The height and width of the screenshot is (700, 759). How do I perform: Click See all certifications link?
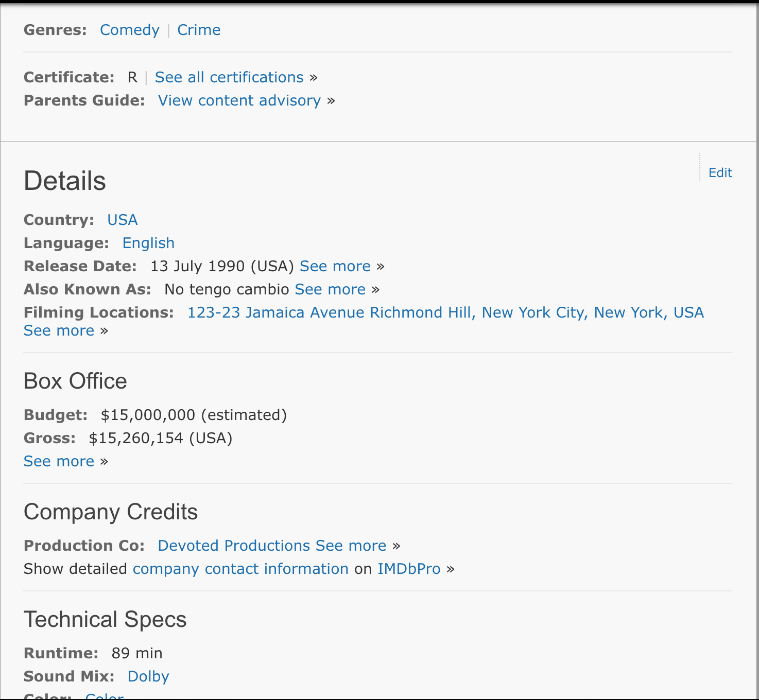[x=229, y=77]
